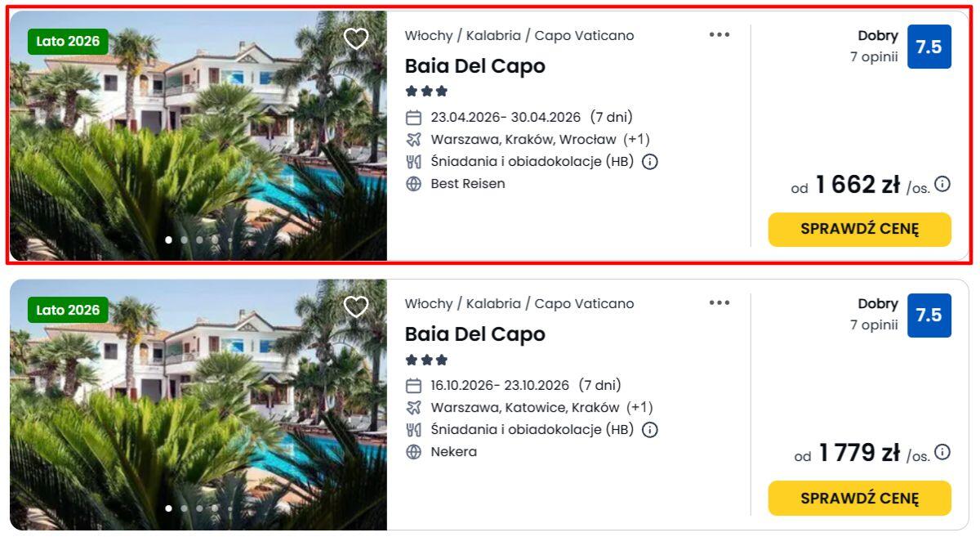Screen dimensions: 980x537
Task: Favorite the 1 662 zł Baia Del Capo offer
Action: coord(356,38)
